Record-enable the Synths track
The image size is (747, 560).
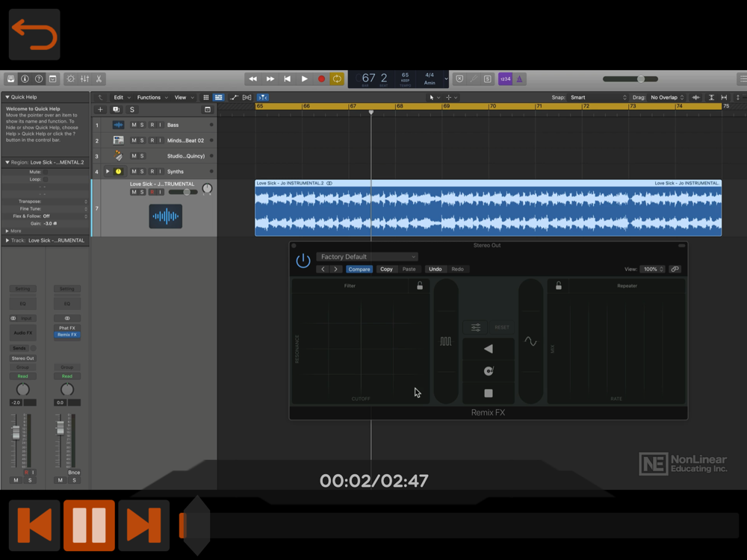coord(152,172)
